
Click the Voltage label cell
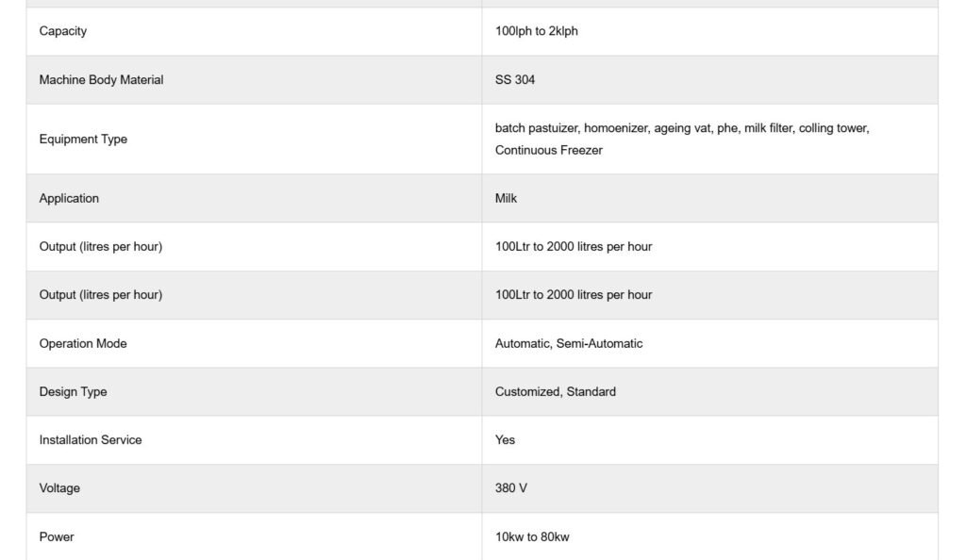point(59,488)
